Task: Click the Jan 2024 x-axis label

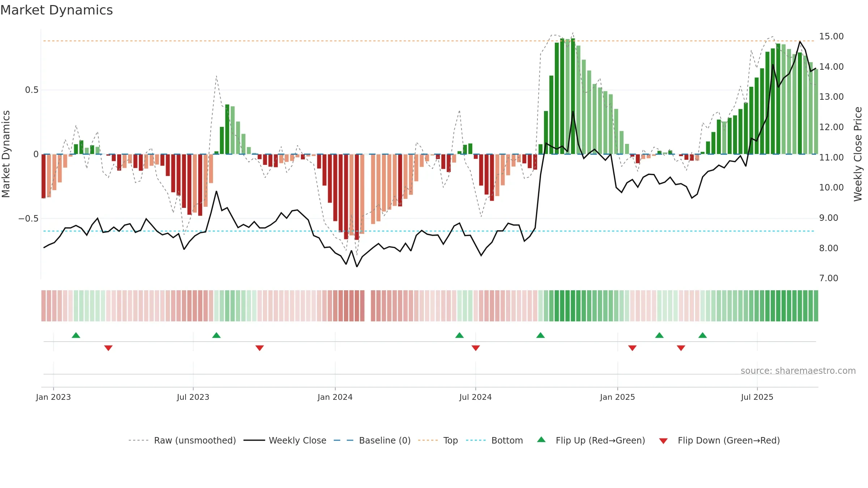Action: coord(335,397)
